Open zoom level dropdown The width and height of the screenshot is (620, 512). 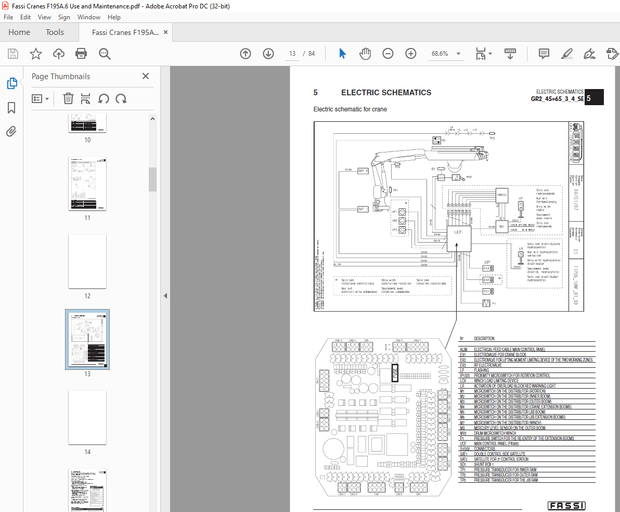tap(459, 54)
